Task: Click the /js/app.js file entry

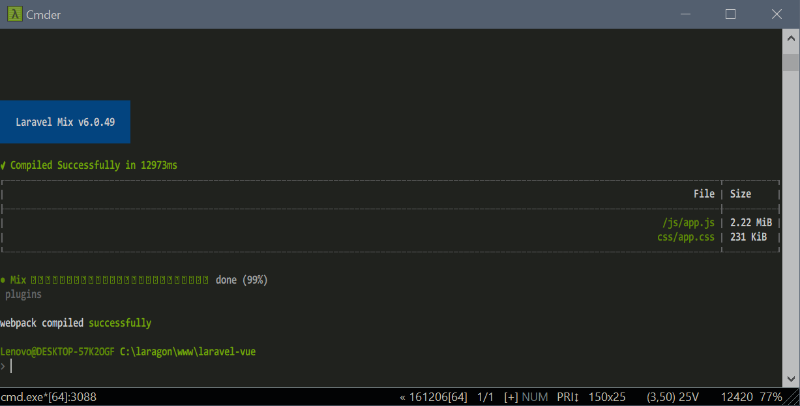Action: click(x=688, y=222)
